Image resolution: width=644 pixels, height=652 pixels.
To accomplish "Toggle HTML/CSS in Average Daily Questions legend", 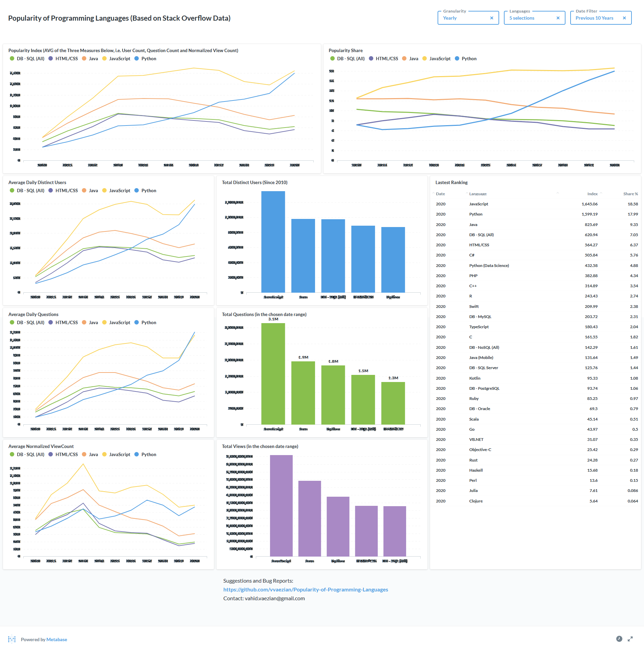I will [63, 322].
